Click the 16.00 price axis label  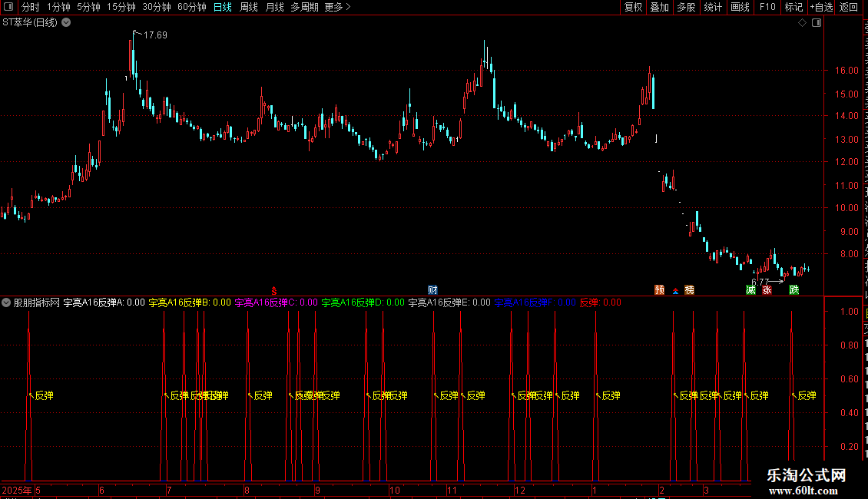point(846,71)
